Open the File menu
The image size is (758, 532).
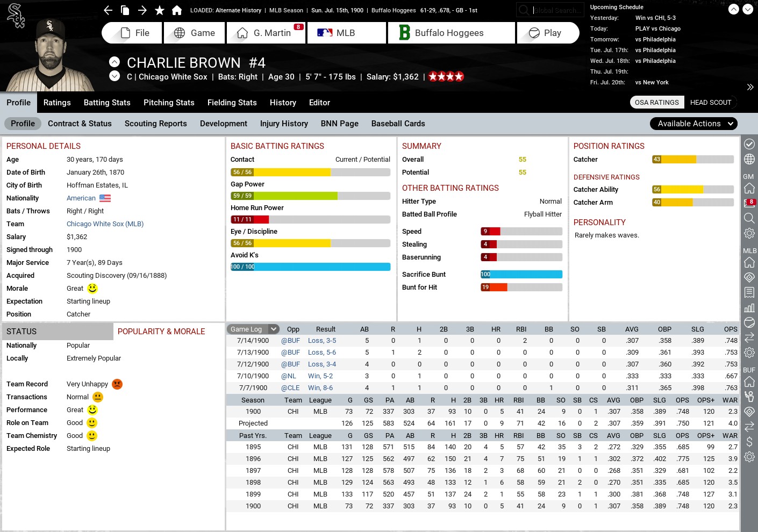tap(132, 33)
